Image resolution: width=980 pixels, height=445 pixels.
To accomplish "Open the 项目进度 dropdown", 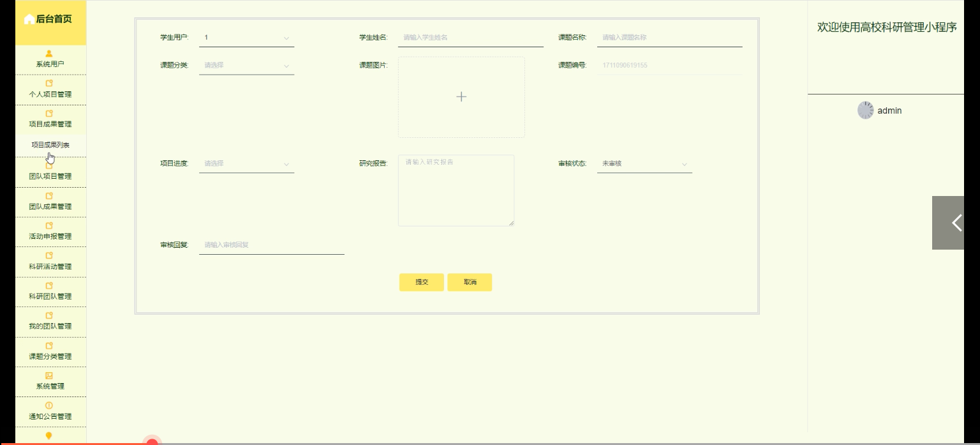I will pos(246,163).
